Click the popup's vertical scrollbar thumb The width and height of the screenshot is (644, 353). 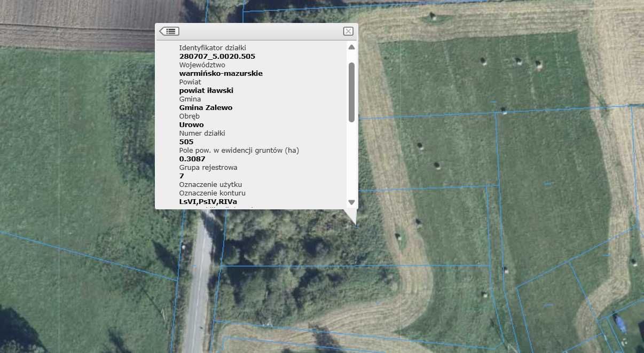pyautogui.click(x=351, y=92)
